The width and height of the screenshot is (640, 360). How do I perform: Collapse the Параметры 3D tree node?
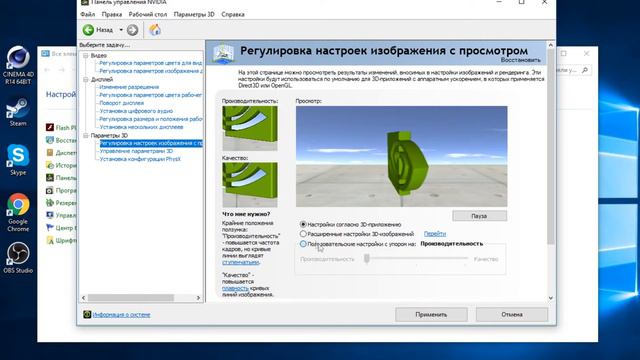(86, 135)
